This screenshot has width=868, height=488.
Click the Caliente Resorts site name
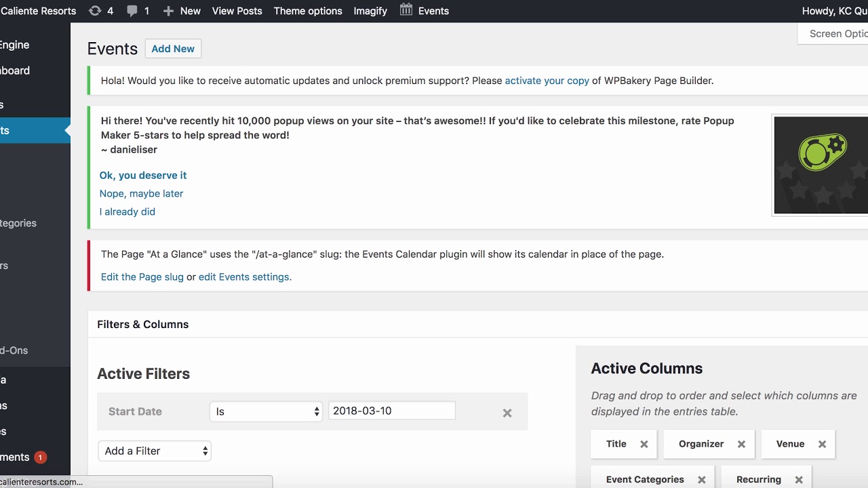[x=38, y=11]
